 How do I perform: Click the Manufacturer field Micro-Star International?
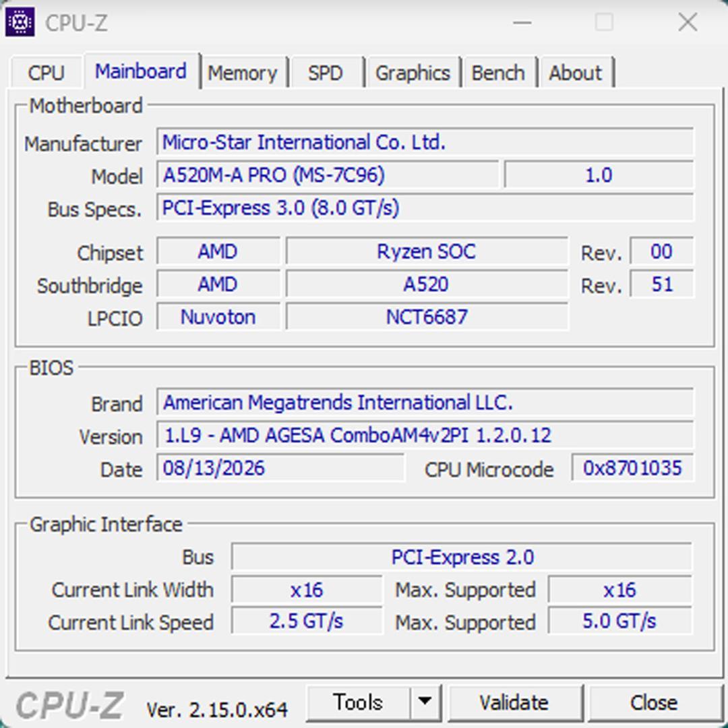tap(425, 142)
